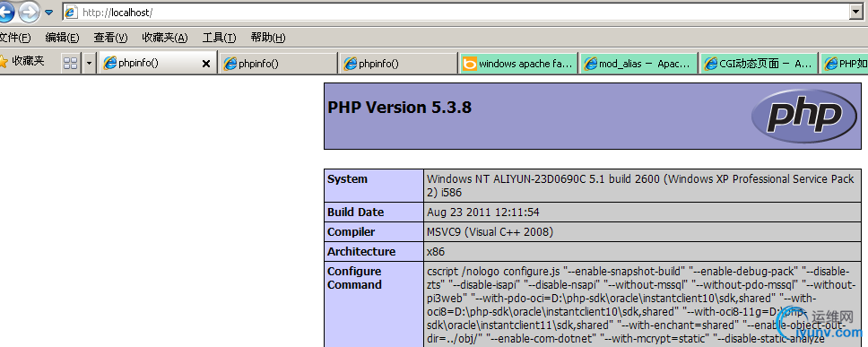Screen dimensions: 868x347
Task: Click the MSVC9 (Visual C++ 2008) value
Action: [490, 232]
